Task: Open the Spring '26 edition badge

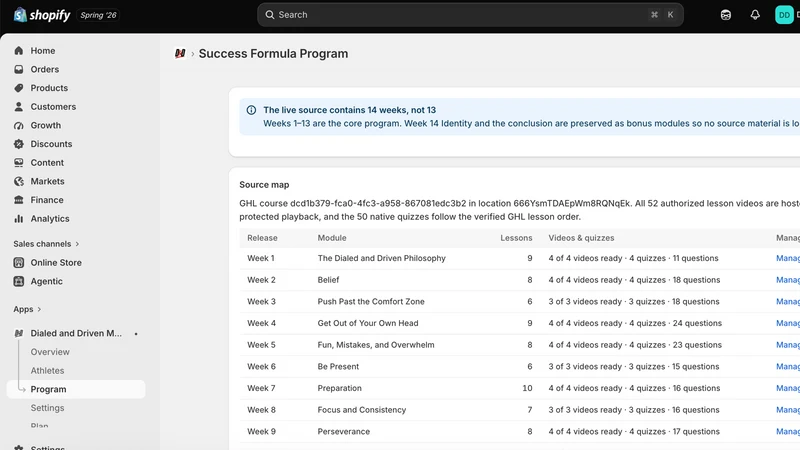Action: (98, 15)
